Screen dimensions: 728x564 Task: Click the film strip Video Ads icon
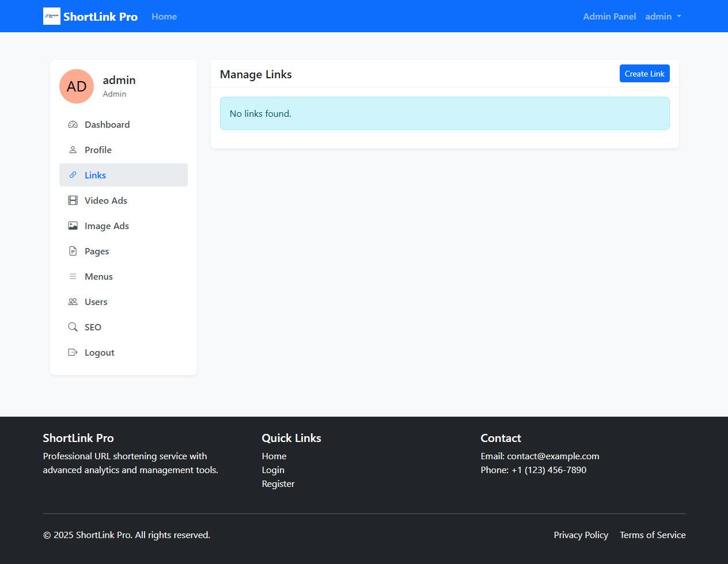coord(73,200)
